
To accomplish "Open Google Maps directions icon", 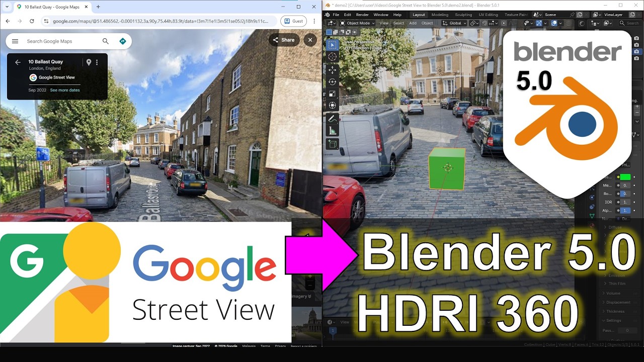I will tap(122, 41).
